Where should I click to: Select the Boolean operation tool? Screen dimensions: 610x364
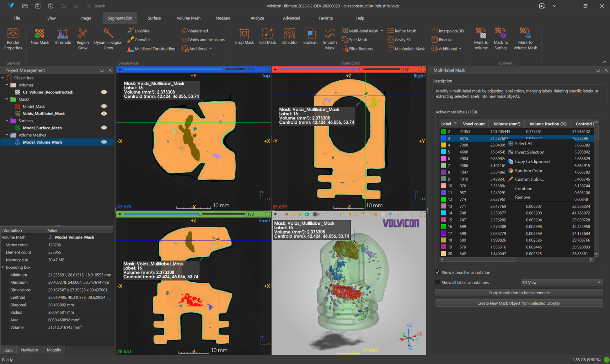click(310, 36)
